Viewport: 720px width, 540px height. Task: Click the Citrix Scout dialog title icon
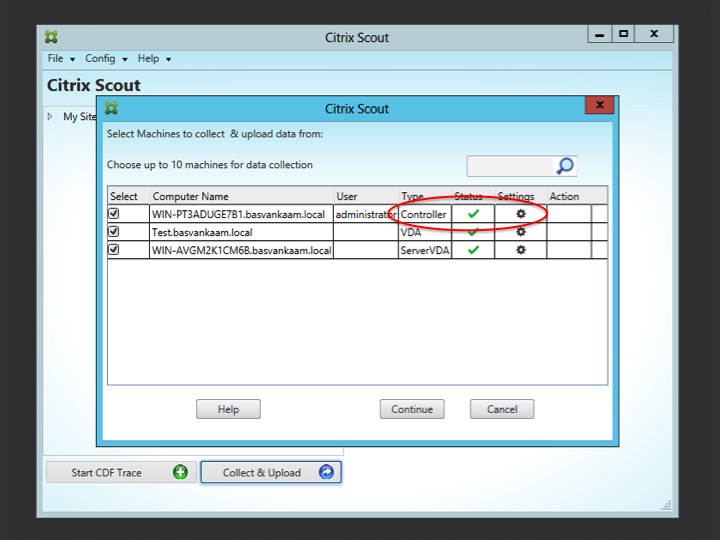coord(111,108)
